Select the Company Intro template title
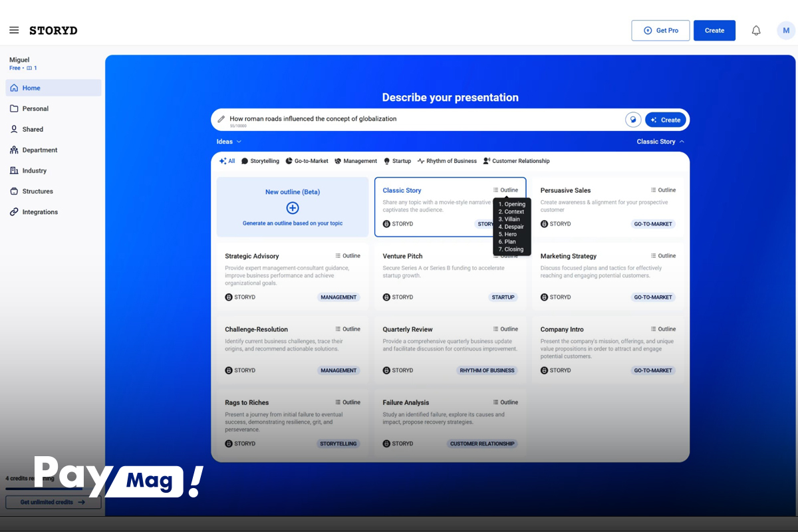Image resolution: width=798 pixels, height=532 pixels. pos(562,329)
